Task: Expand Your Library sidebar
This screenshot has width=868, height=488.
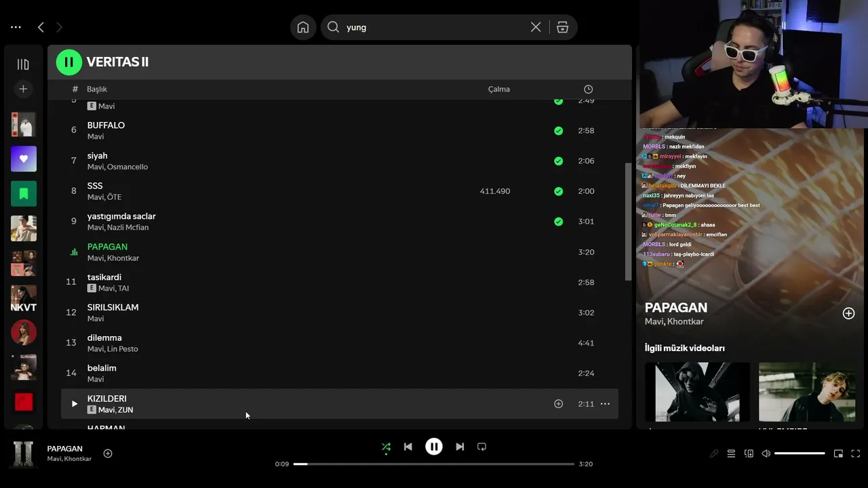Action: (23, 64)
